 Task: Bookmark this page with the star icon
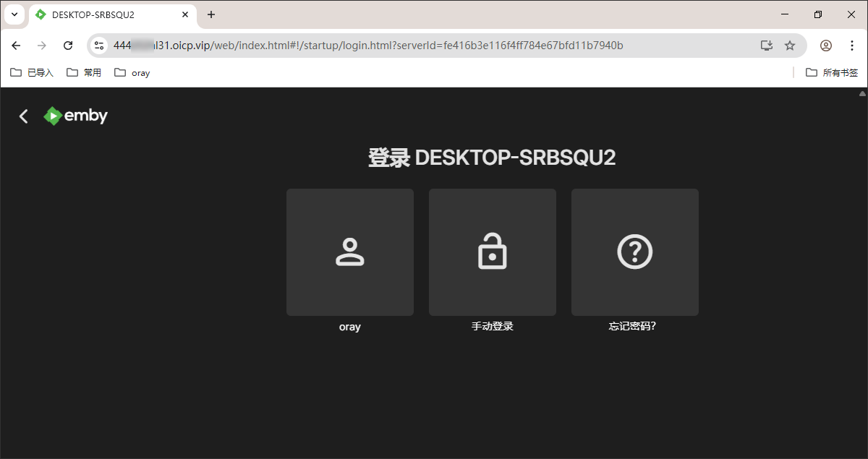pyautogui.click(x=790, y=46)
